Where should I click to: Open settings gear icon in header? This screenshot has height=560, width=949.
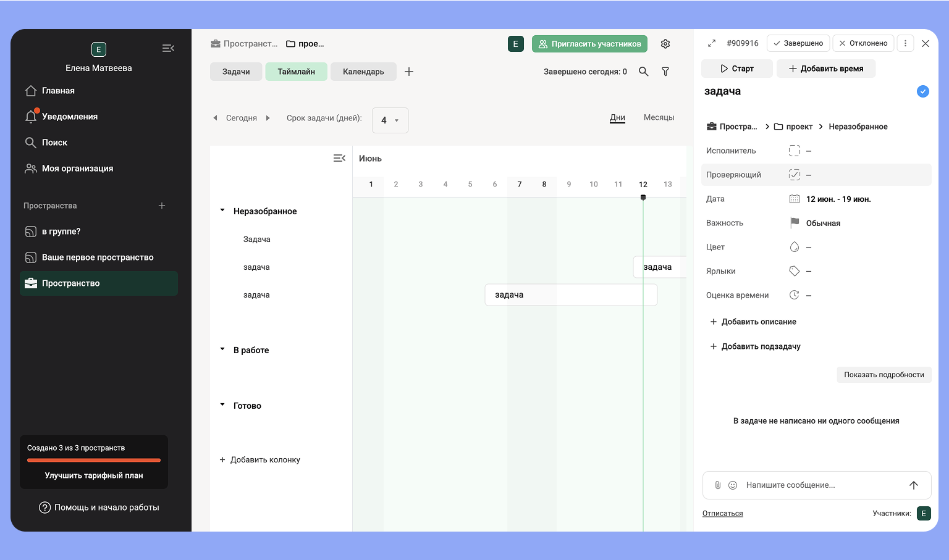(665, 44)
